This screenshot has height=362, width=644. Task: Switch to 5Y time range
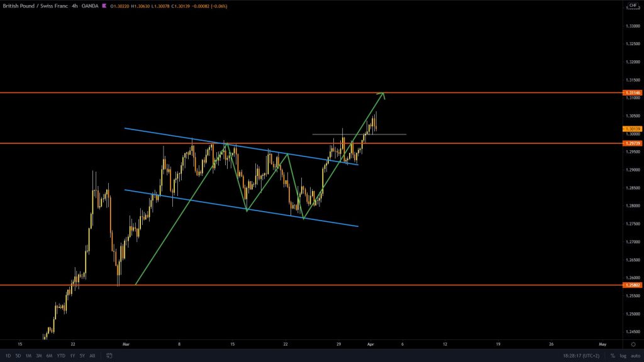click(x=82, y=355)
